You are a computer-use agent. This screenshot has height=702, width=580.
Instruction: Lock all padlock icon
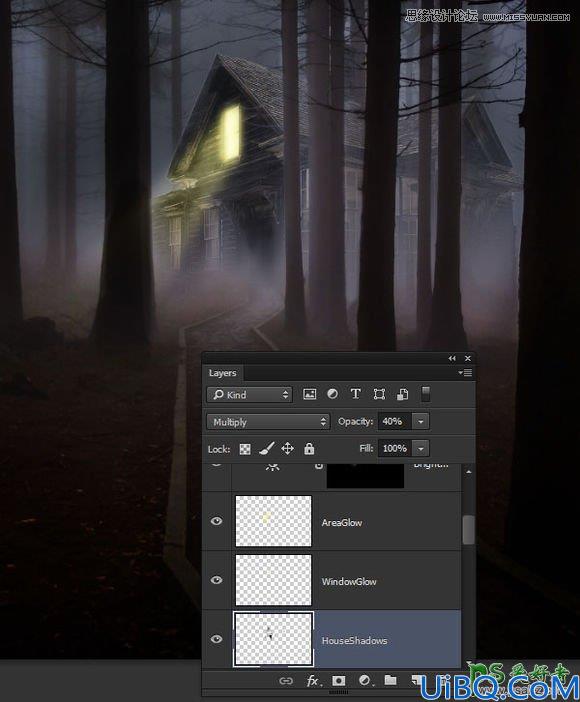coord(309,449)
